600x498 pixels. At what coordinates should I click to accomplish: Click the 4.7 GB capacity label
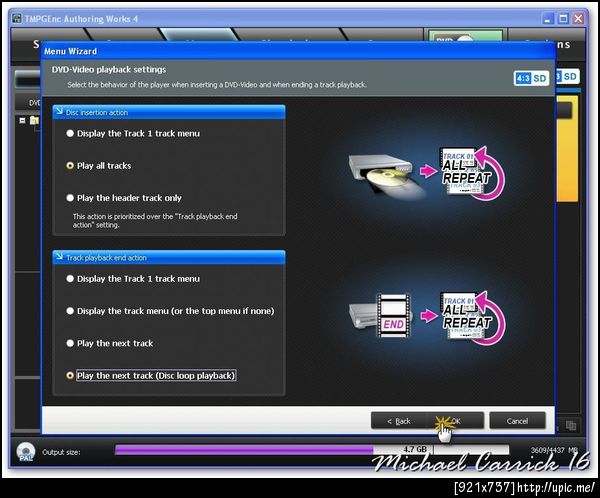point(415,449)
